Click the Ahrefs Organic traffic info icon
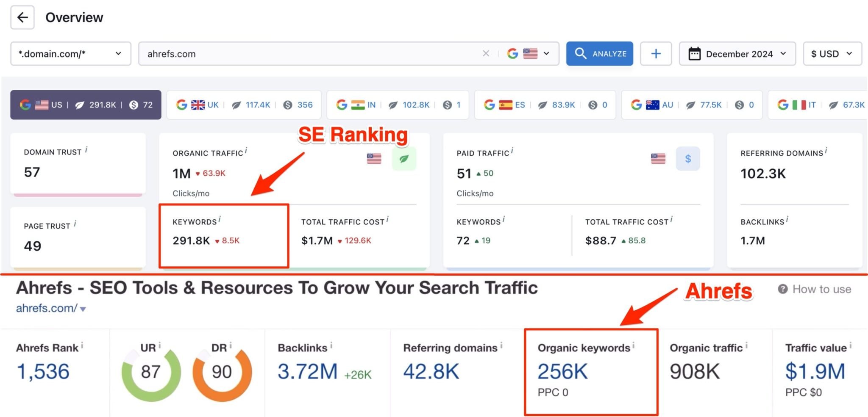The width and height of the screenshot is (868, 417). click(x=746, y=346)
